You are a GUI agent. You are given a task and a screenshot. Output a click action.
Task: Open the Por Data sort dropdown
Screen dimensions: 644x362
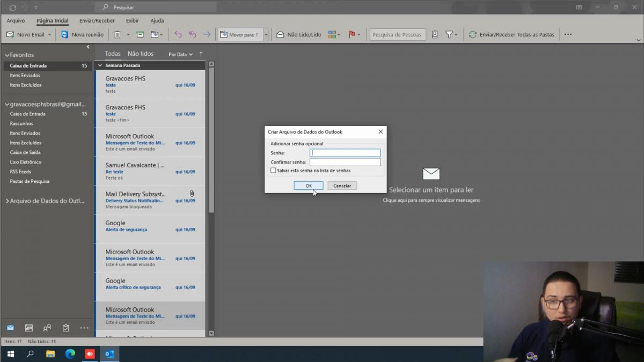point(180,54)
